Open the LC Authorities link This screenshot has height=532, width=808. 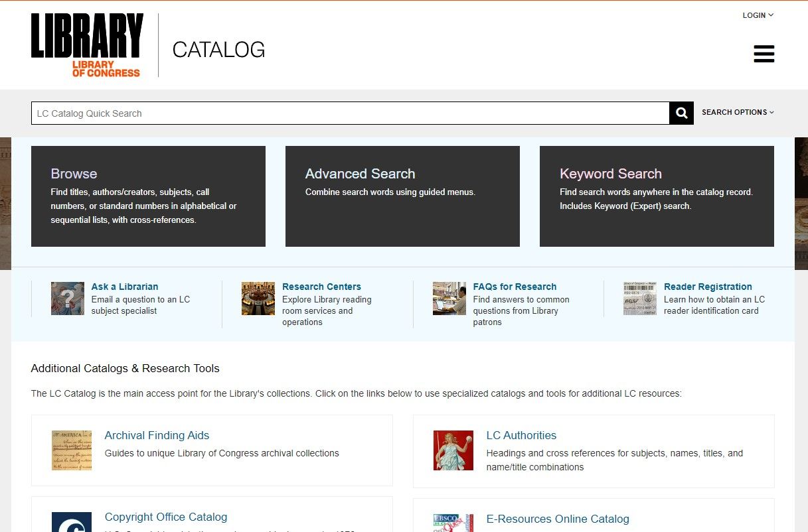coord(521,436)
